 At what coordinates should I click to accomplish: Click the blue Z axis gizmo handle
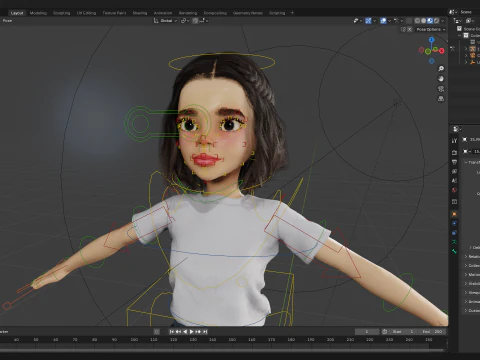pos(432,40)
